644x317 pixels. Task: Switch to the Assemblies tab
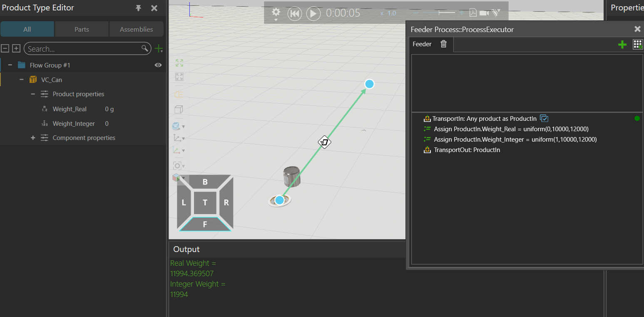point(136,29)
